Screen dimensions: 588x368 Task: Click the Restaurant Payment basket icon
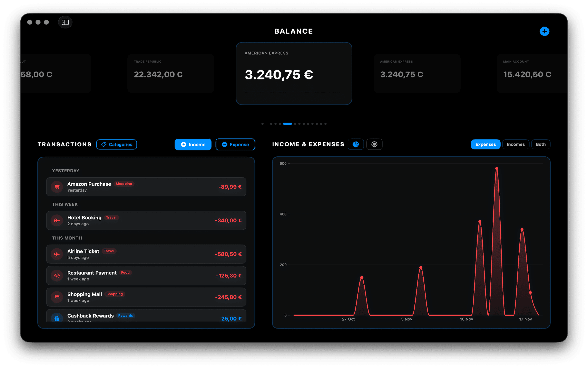pyautogui.click(x=57, y=276)
